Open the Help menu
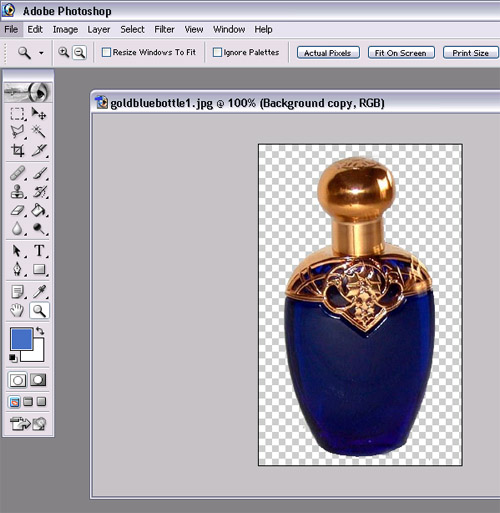500x513 pixels. [263, 29]
